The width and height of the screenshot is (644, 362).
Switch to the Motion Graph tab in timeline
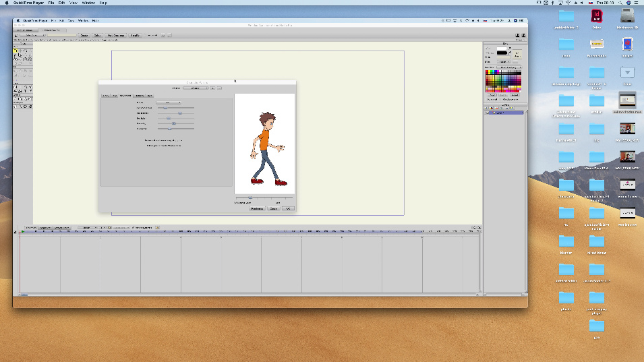tap(61, 227)
